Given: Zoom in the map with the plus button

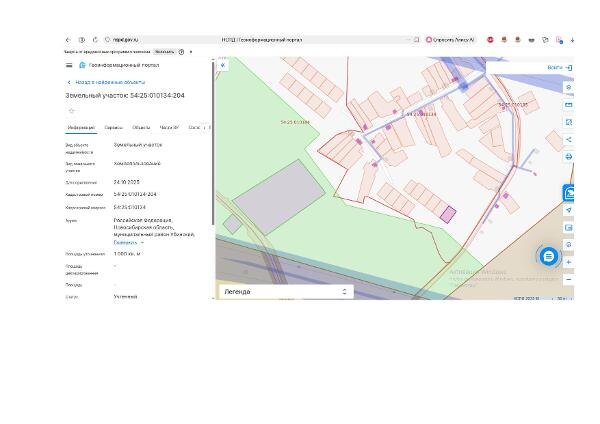Looking at the screenshot, I should 569,262.
